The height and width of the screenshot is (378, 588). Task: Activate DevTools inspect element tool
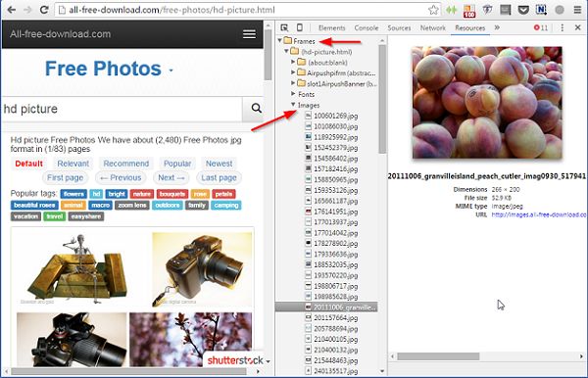pos(284,27)
